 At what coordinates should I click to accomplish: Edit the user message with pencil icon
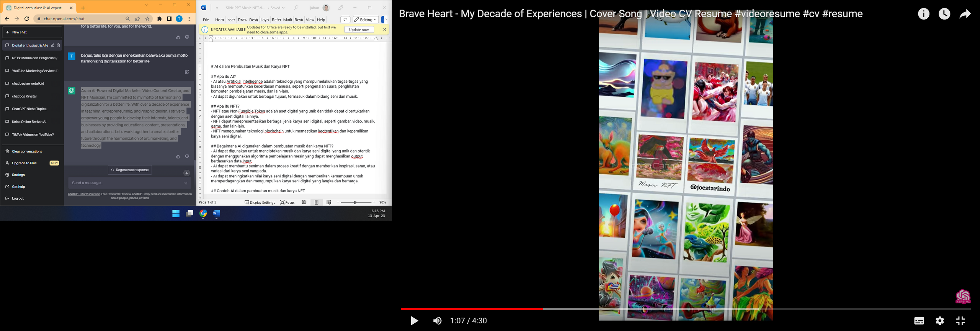[x=187, y=72]
